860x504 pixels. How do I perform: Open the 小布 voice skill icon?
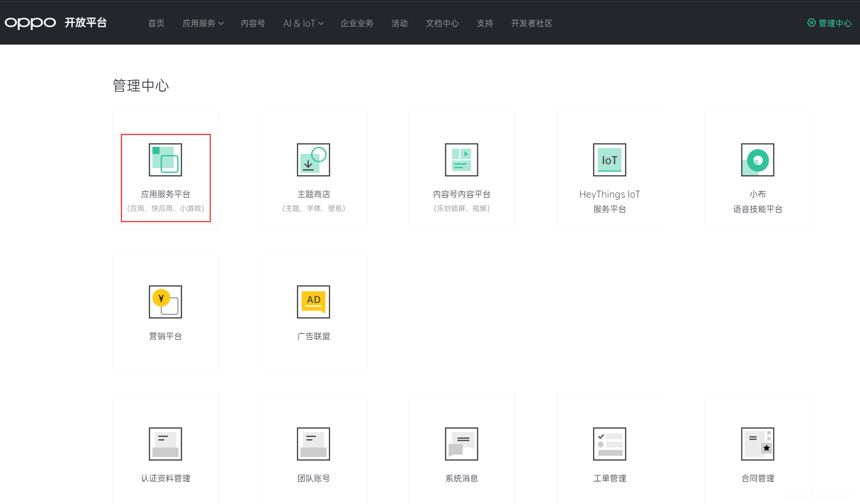[757, 160]
